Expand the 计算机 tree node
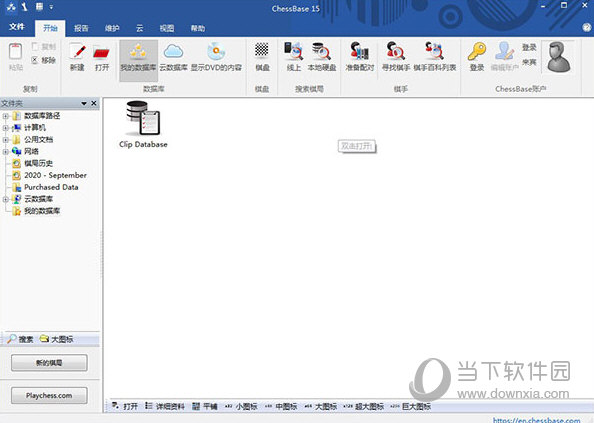Viewport: 594px width, 423px height. coord(6,128)
